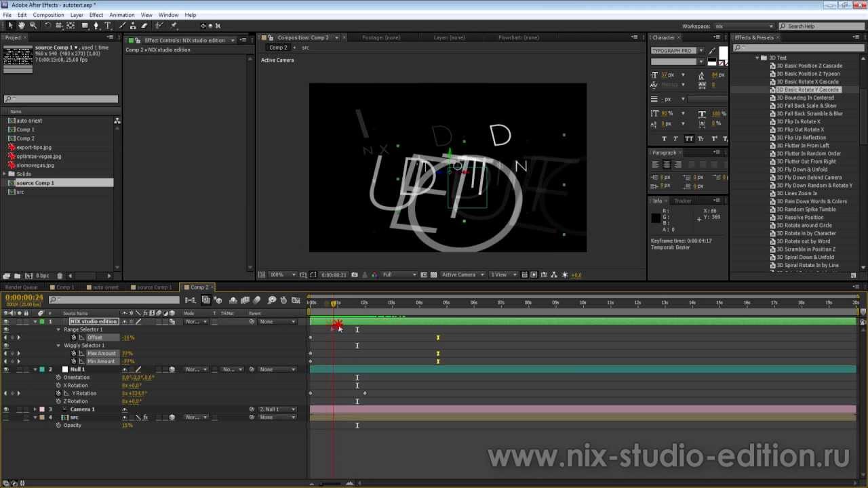Collapse NIX studio edition layer properties

(35, 322)
